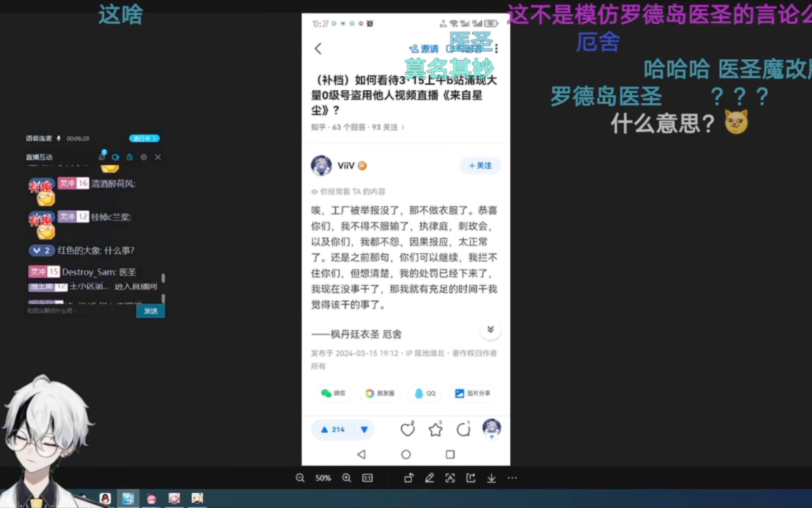This screenshot has width=812, height=508.
Task: Open more options ellipsis in viewer toolbar
Action: click(x=512, y=478)
